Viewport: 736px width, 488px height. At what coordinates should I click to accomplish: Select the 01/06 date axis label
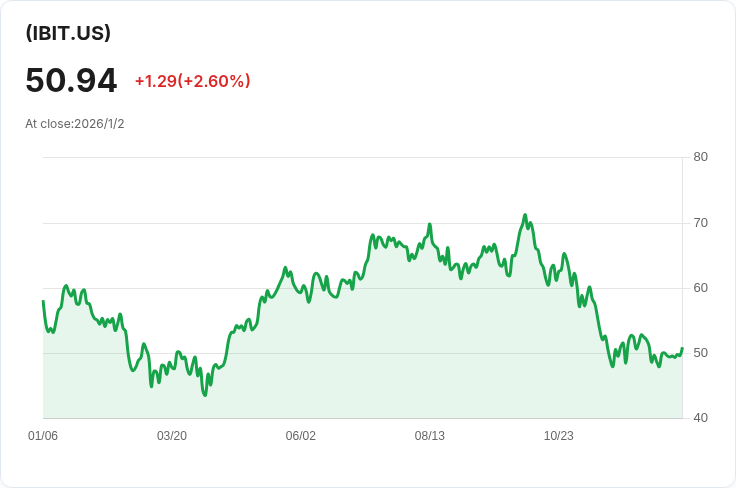point(43,436)
